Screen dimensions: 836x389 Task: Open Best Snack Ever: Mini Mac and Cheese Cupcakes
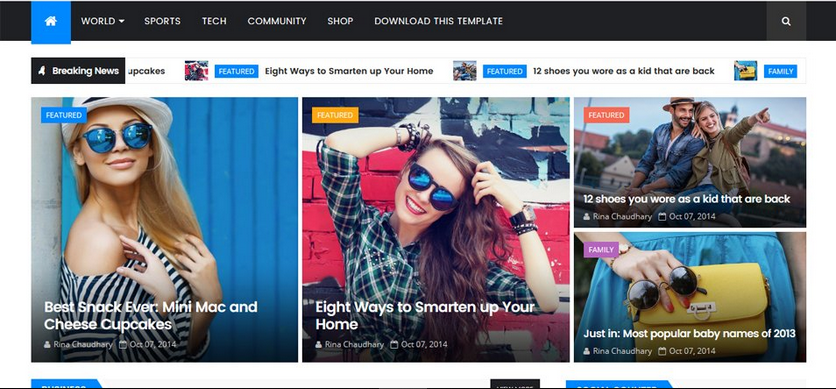click(150, 315)
